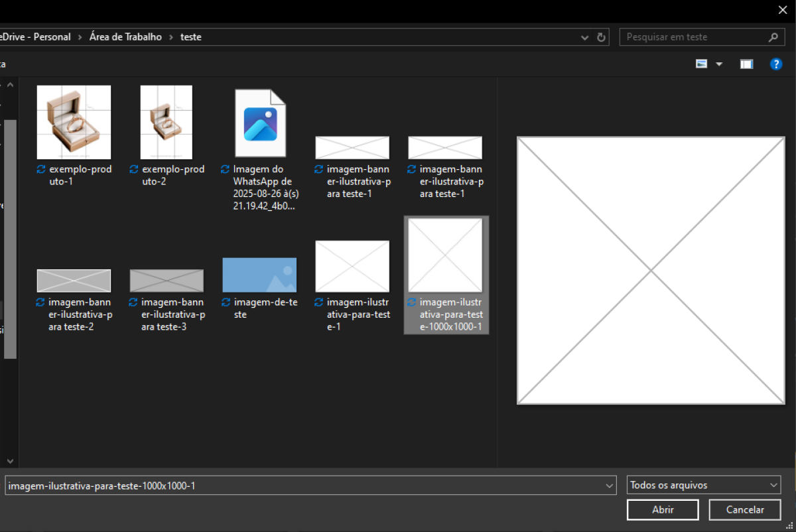The height and width of the screenshot is (532, 796).
Task: Click the refresh icon beside the address bar
Action: pos(601,37)
